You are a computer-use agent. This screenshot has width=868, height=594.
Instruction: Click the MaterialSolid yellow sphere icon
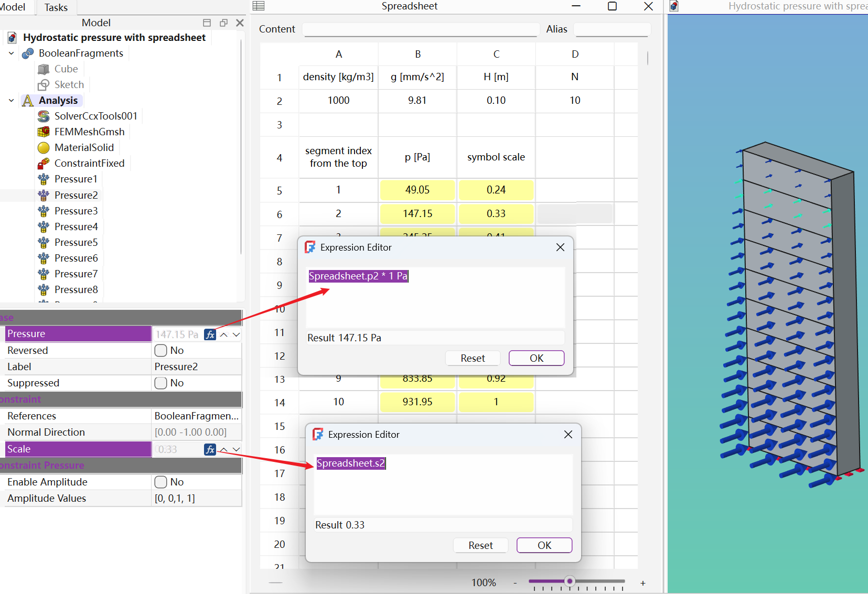(44, 148)
